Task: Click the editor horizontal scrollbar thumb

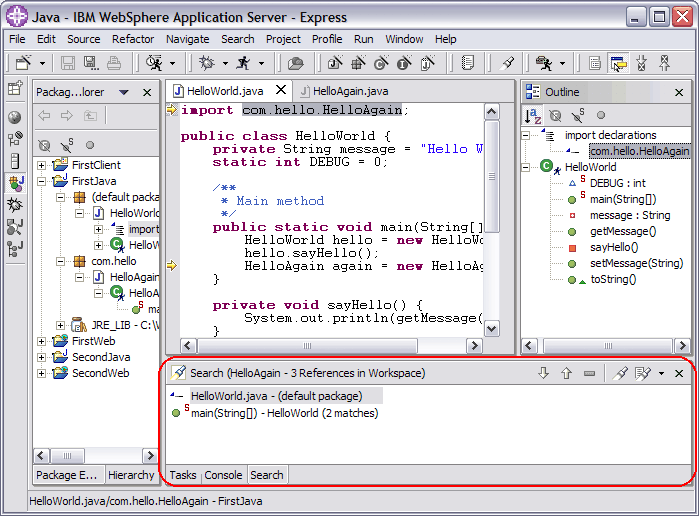Action: pyautogui.click(x=308, y=346)
